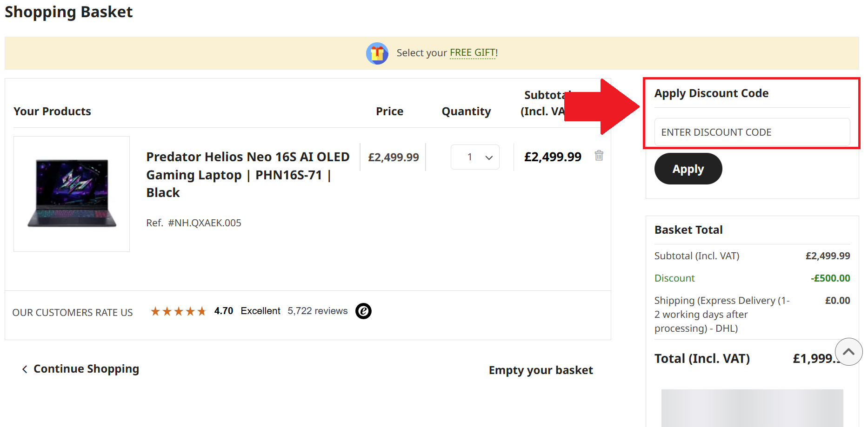The height and width of the screenshot is (427, 868).
Task: Click the trash icon to remove laptop
Action: coord(599,156)
